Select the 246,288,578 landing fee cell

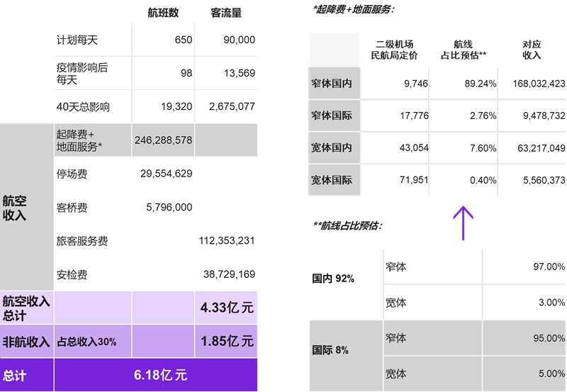pyautogui.click(x=163, y=140)
